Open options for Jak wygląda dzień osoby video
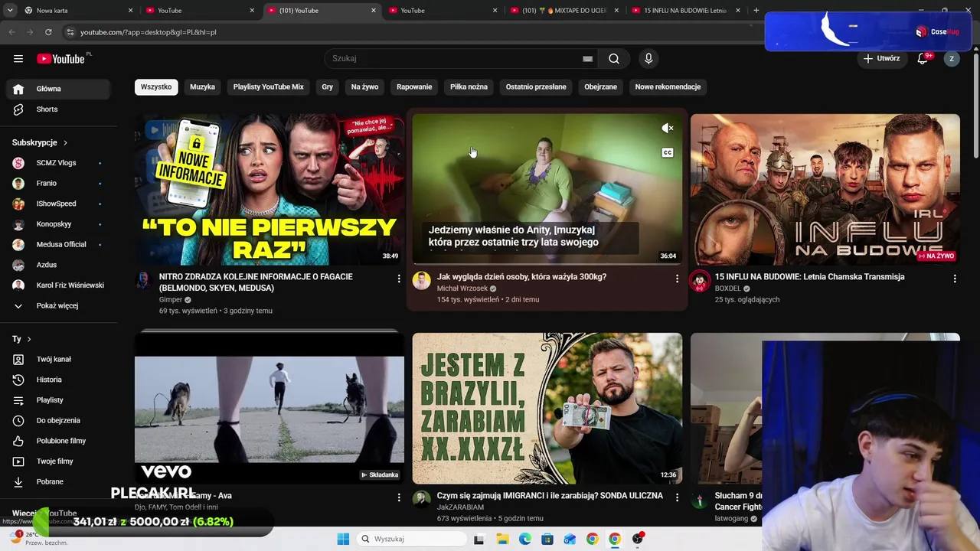 coord(677,279)
